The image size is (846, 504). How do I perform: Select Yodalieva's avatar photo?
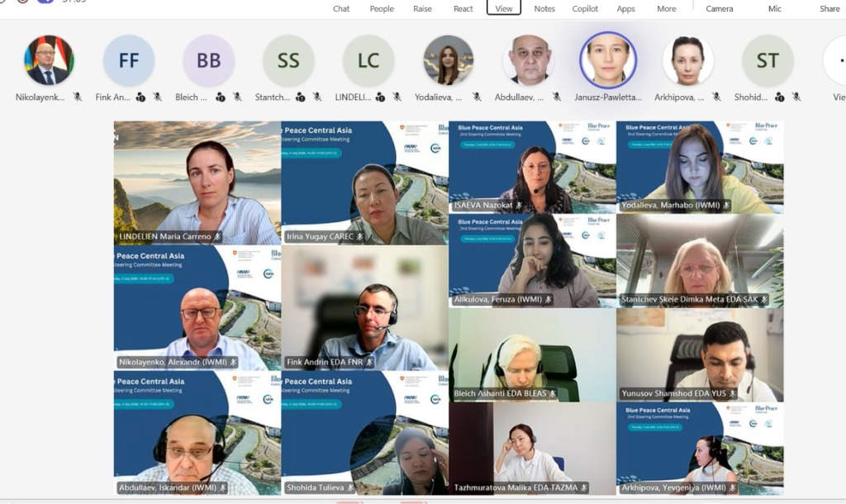[449, 59]
